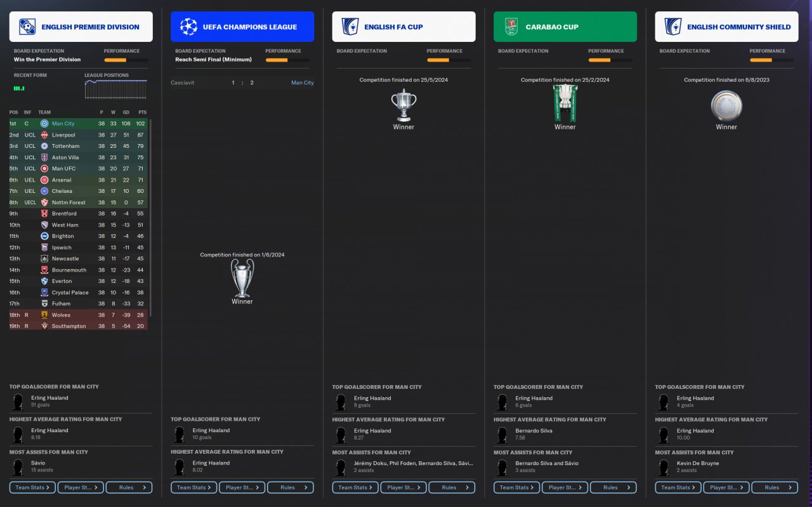Open Rules under Carabao Cup panel
The image size is (812, 507).
[x=613, y=487]
